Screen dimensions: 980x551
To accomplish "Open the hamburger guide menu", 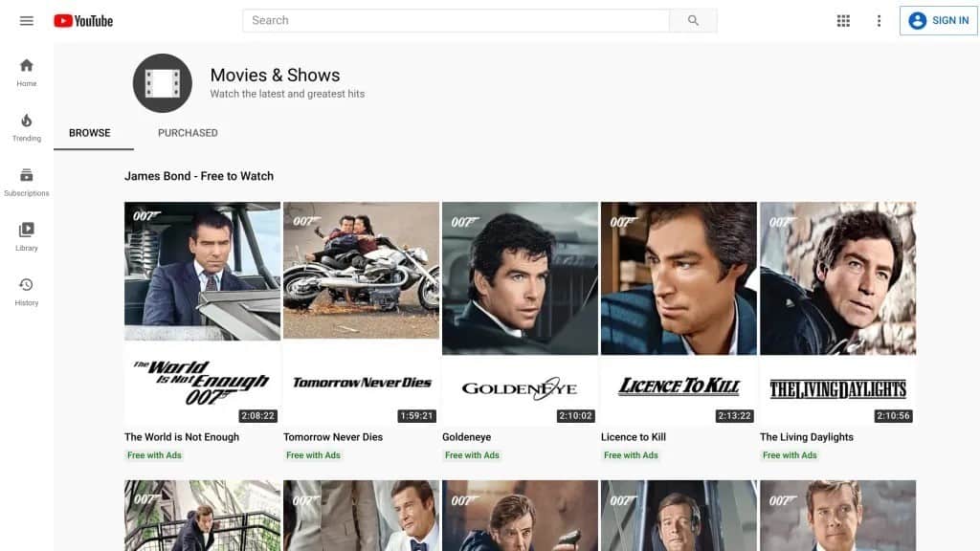I will (26, 21).
